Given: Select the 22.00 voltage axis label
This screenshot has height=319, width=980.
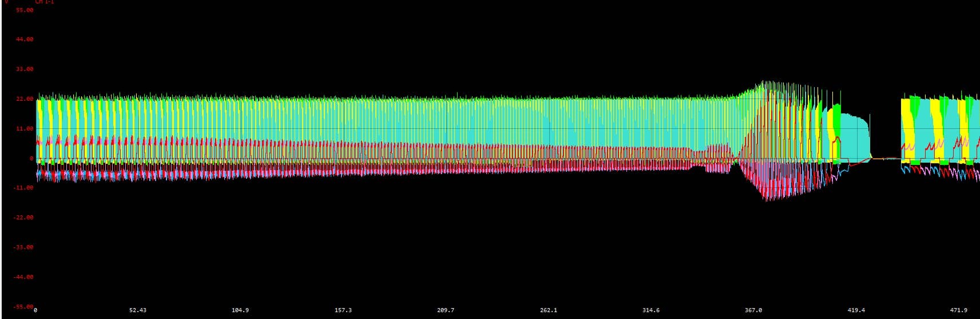Looking at the screenshot, I should pyautogui.click(x=25, y=99).
